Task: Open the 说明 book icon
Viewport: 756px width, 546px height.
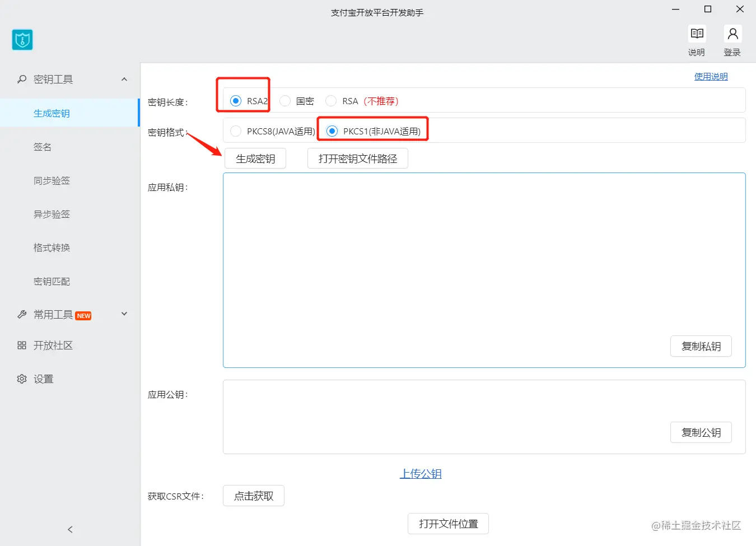Action: [x=697, y=34]
